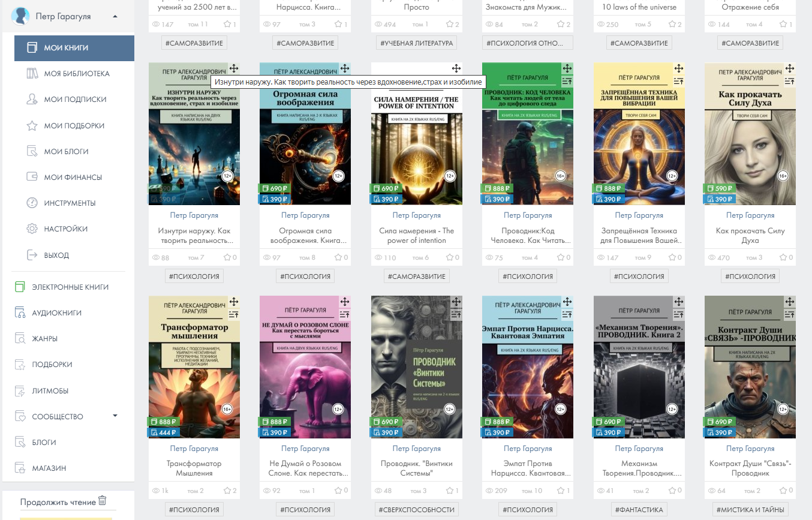Click the star favorite under Проводник Винтики Системы

pyautogui.click(x=450, y=491)
